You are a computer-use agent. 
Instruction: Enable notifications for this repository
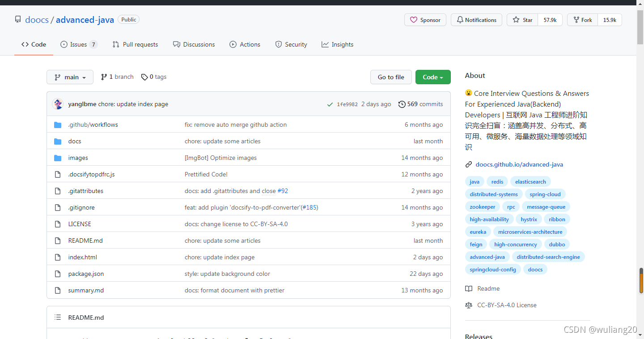click(476, 20)
